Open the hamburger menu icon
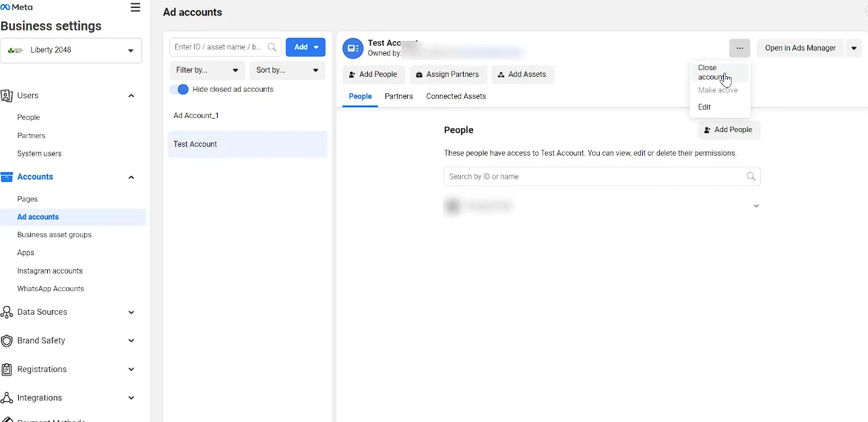The width and height of the screenshot is (868, 422). point(135,7)
